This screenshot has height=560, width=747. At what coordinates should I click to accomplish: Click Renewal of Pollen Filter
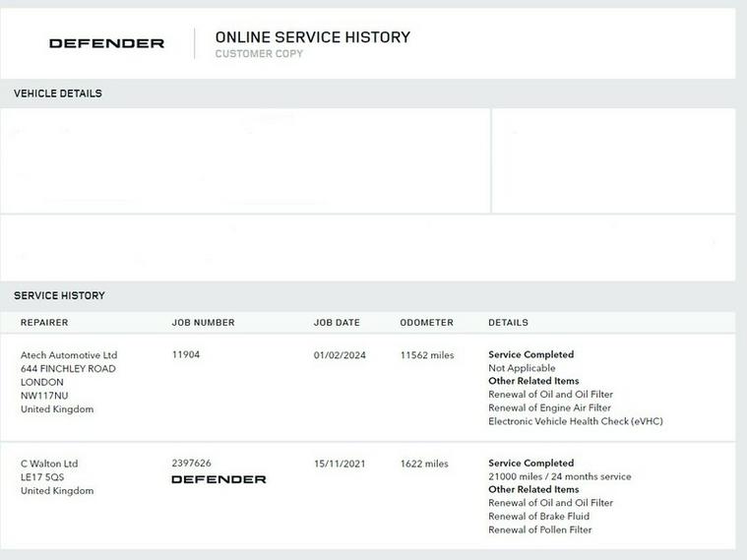tap(539, 529)
